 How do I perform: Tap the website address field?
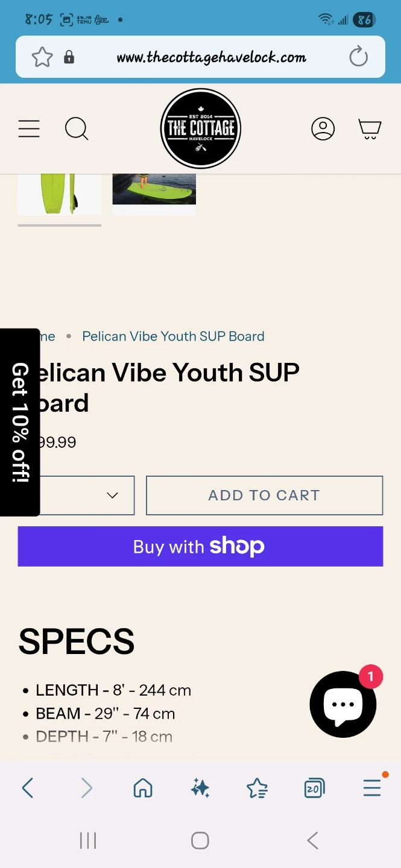(x=211, y=57)
